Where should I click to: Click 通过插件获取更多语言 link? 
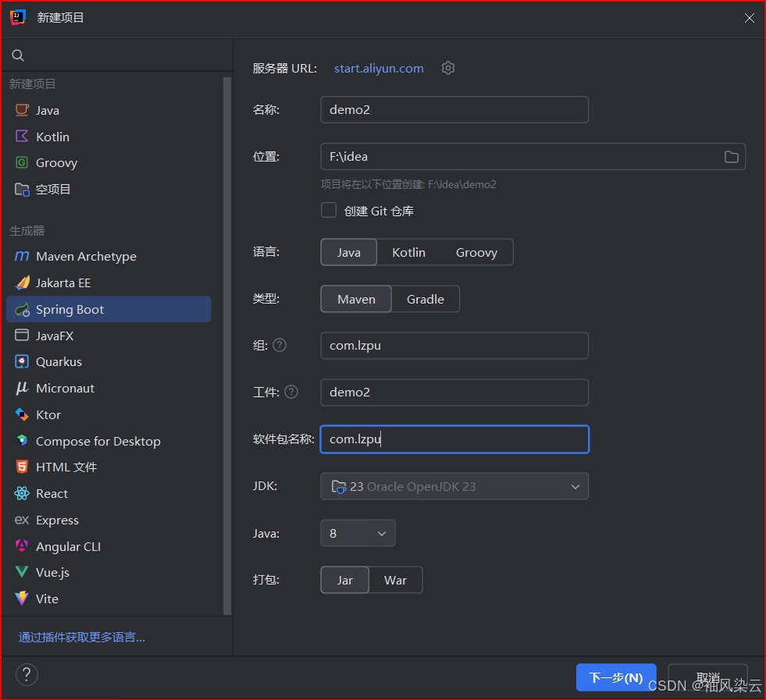click(x=81, y=638)
